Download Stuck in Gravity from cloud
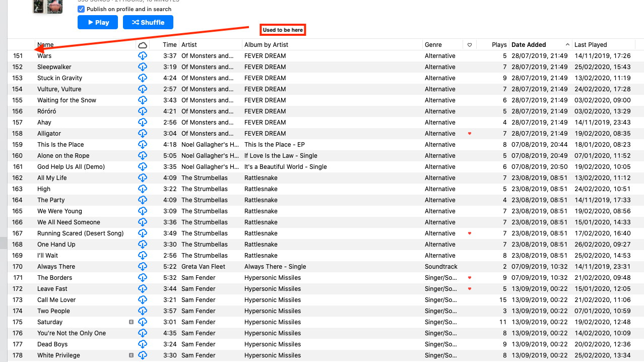Screen dimensions: 644x362 pos(143,78)
